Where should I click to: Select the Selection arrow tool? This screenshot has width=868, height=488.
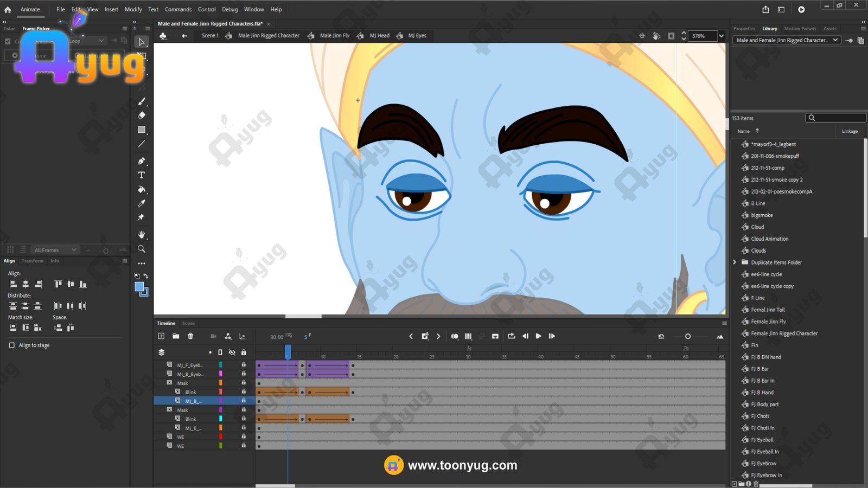click(142, 42)
